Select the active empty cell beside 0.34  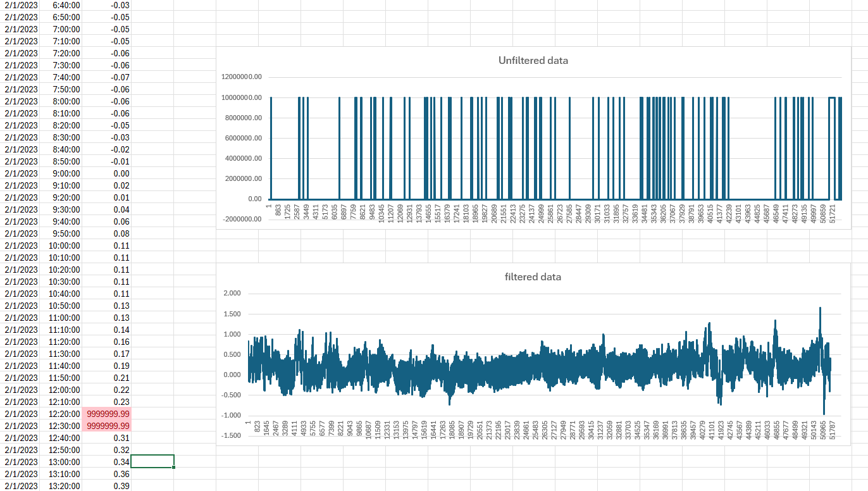pyautogui.click(x=152, y=461)
